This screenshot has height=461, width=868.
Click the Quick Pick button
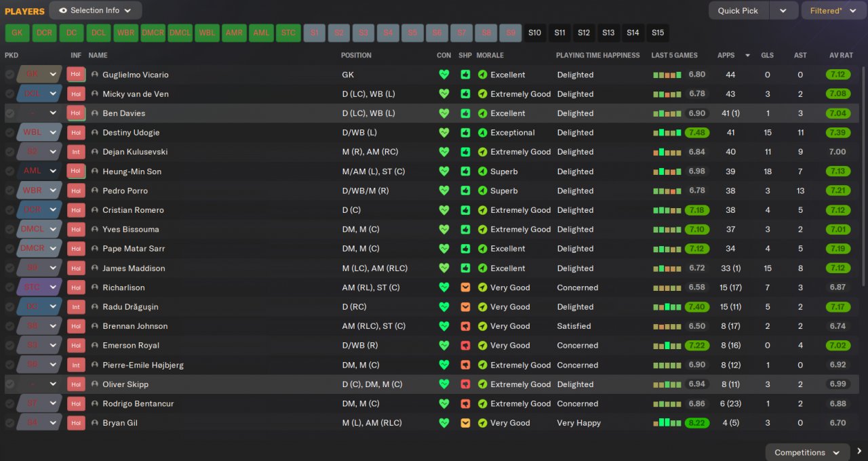738,10
